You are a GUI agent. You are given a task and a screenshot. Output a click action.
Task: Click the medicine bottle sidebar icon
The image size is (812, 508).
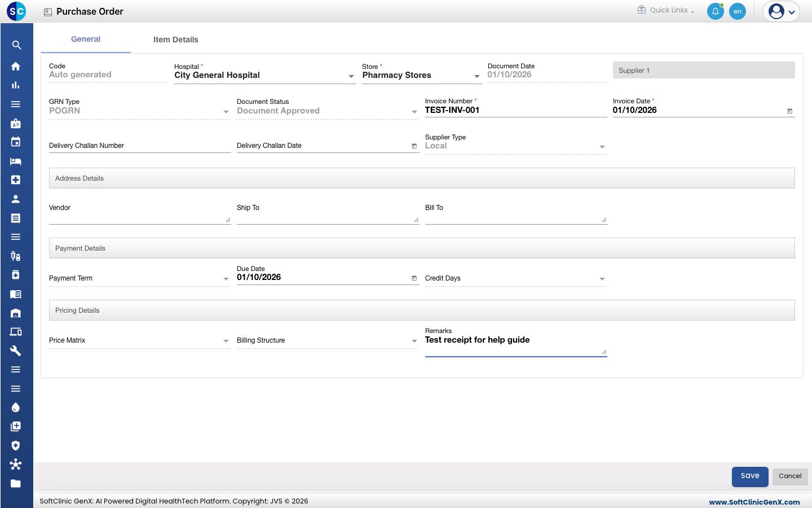pos(16,275)
